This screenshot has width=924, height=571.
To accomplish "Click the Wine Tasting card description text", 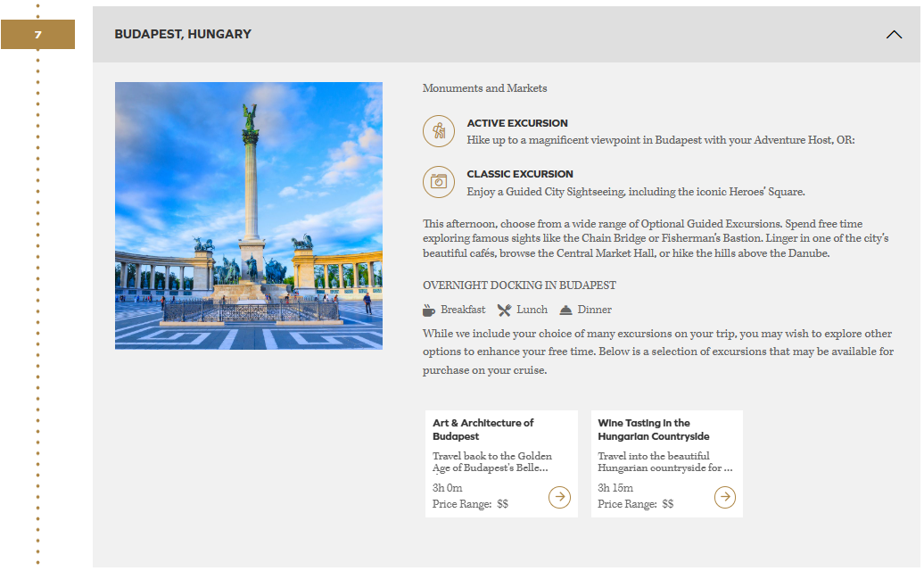I will 664,462.
